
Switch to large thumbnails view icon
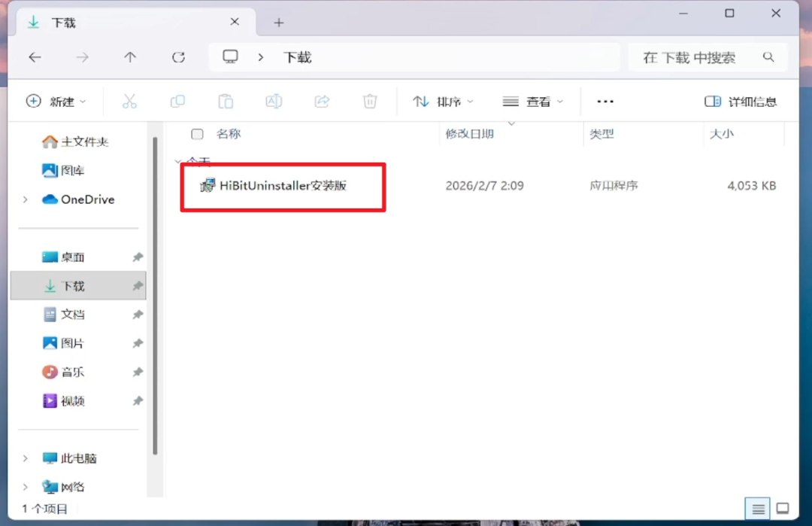(x=783, y=509)
